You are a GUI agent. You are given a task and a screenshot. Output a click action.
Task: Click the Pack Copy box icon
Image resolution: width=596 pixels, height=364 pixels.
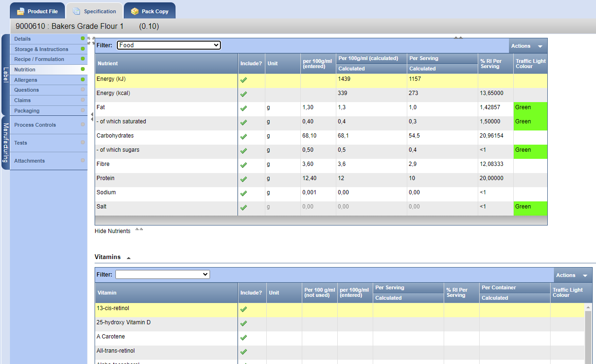click(x=135, y=11)
